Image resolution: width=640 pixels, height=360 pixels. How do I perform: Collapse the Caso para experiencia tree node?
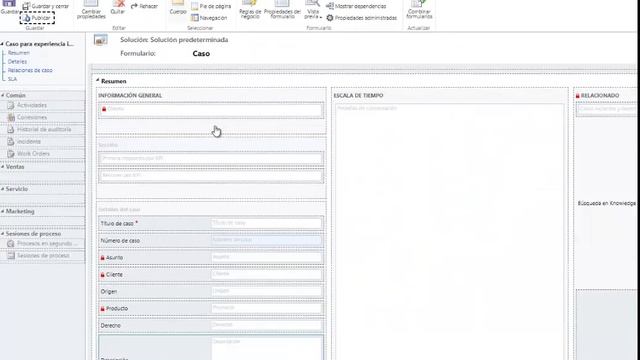[2, 44]
